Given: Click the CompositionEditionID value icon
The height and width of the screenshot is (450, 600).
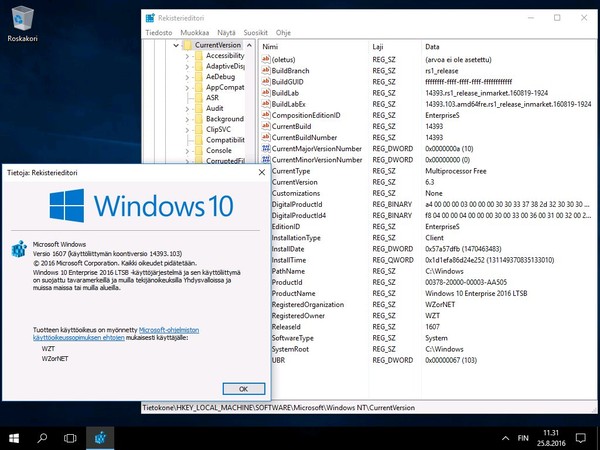Looking at the screenshot, I should click(x=266, y=115).
